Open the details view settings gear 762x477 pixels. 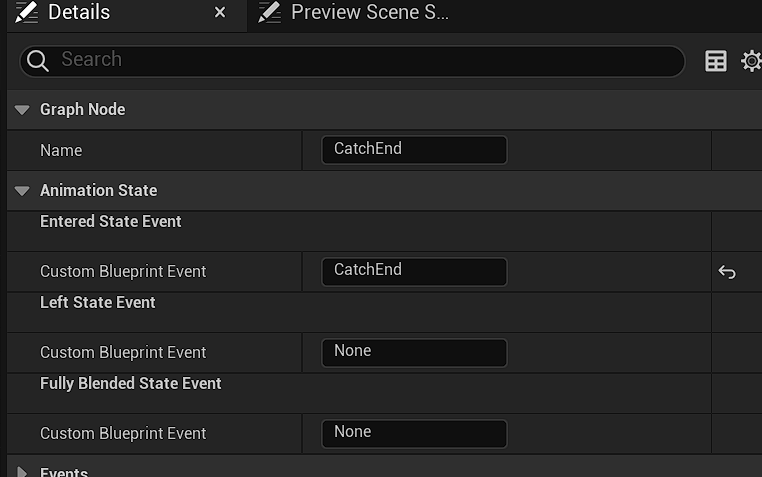[x=751, y=61]
